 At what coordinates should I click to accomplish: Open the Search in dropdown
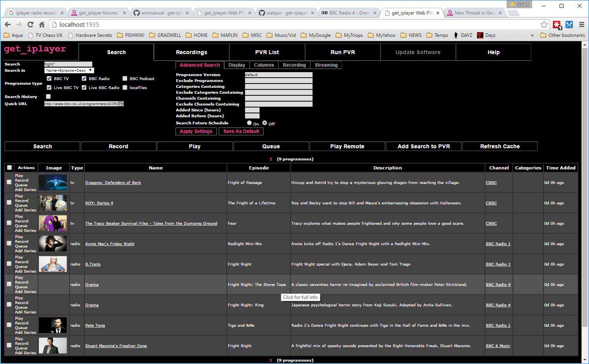pyautogui.click(x=69, y=71)
